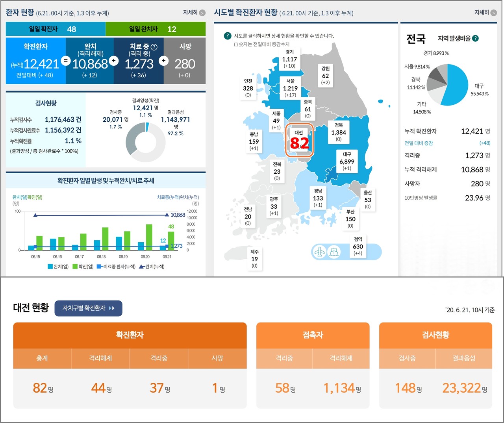This screenshot has height=423, width=504.
Task: Select 전북 region showing 23
Action: (277, 171)
